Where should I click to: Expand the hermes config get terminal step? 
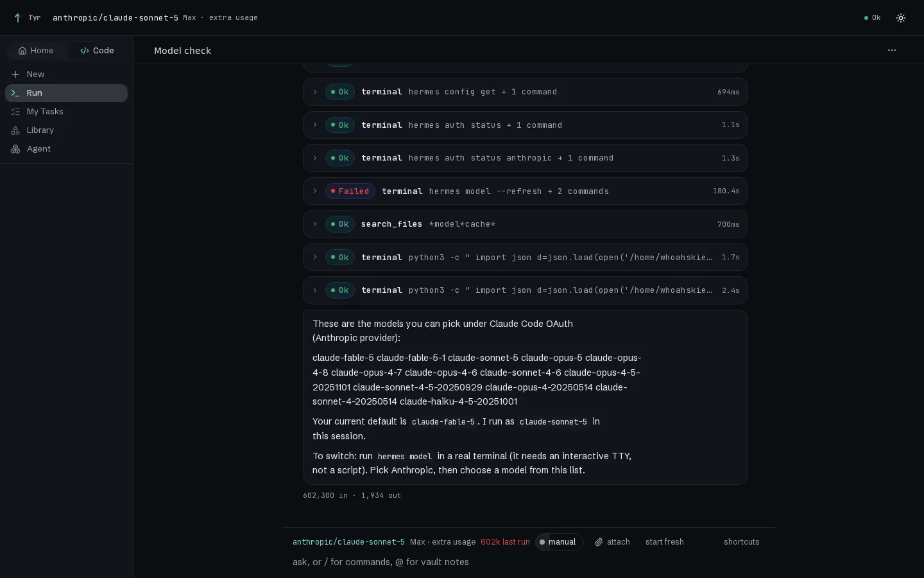point(525,92)
